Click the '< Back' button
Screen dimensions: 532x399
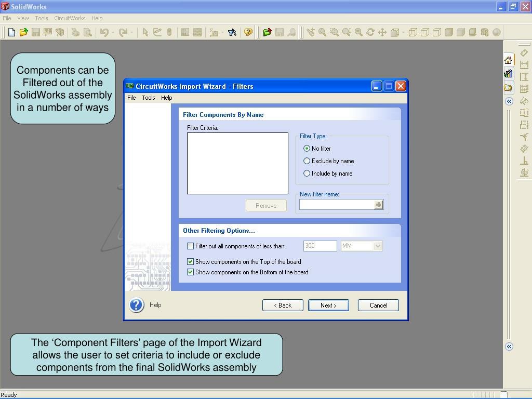(x=283, y=305)
